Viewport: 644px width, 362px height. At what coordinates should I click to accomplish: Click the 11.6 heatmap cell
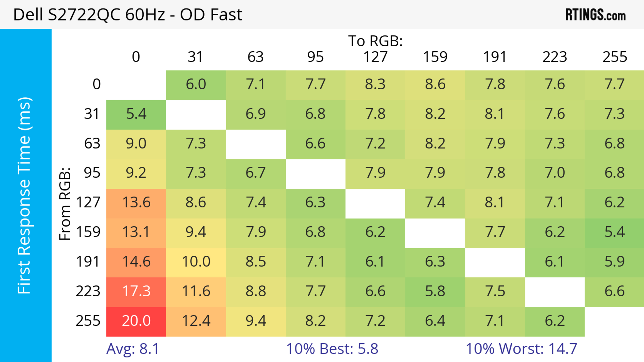(196, 292)
